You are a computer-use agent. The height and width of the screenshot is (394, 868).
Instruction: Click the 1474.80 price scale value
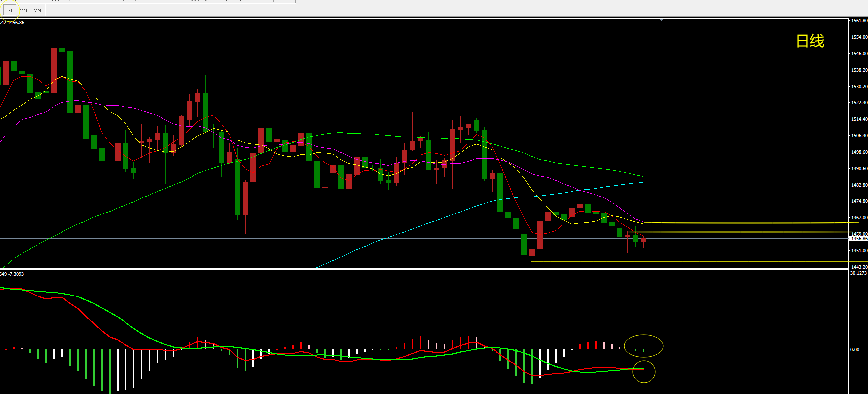[x=859, y=201]
